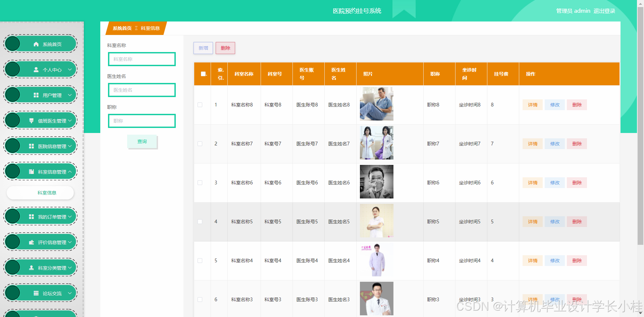644x317 pixels.
Task: Check the checkbox for row 科室名称4
Action: 200,261
